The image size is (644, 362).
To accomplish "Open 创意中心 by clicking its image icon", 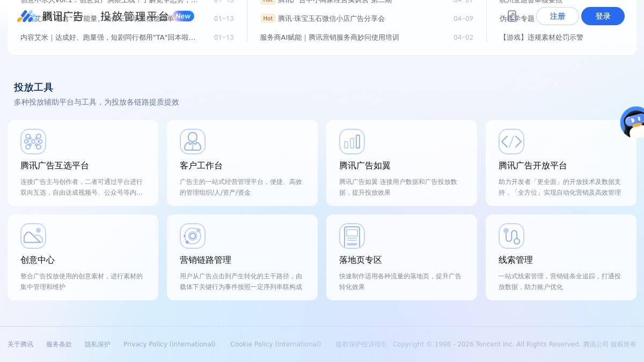I will [x=33, y=235].
